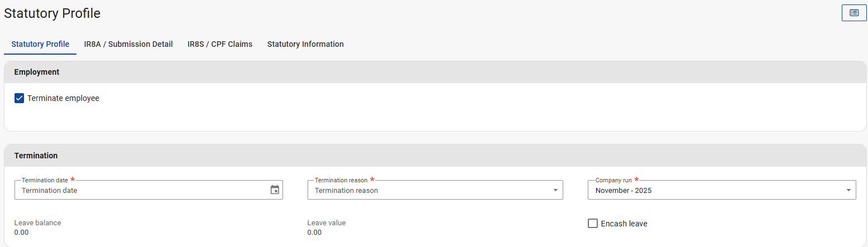Open the Termination date calendar picker icon
Image resolution: width=868 pixels, height=247 pixels.
tap(275, 190)
